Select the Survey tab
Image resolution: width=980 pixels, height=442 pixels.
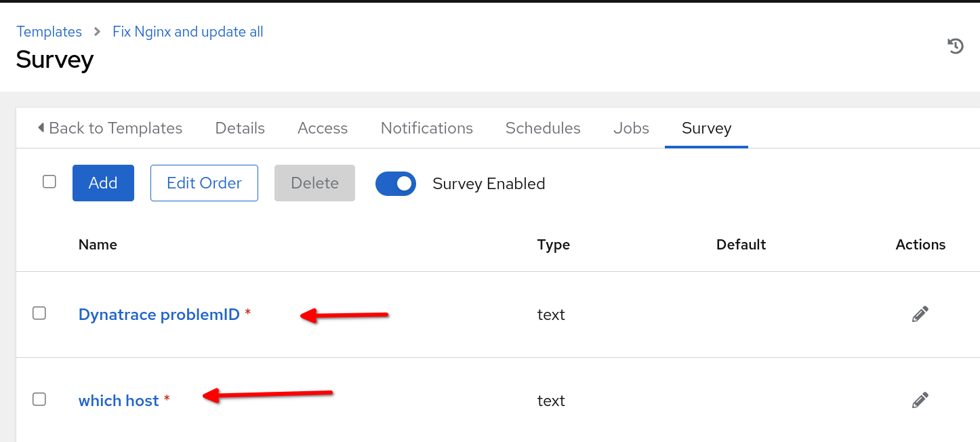tap(706, 128)
